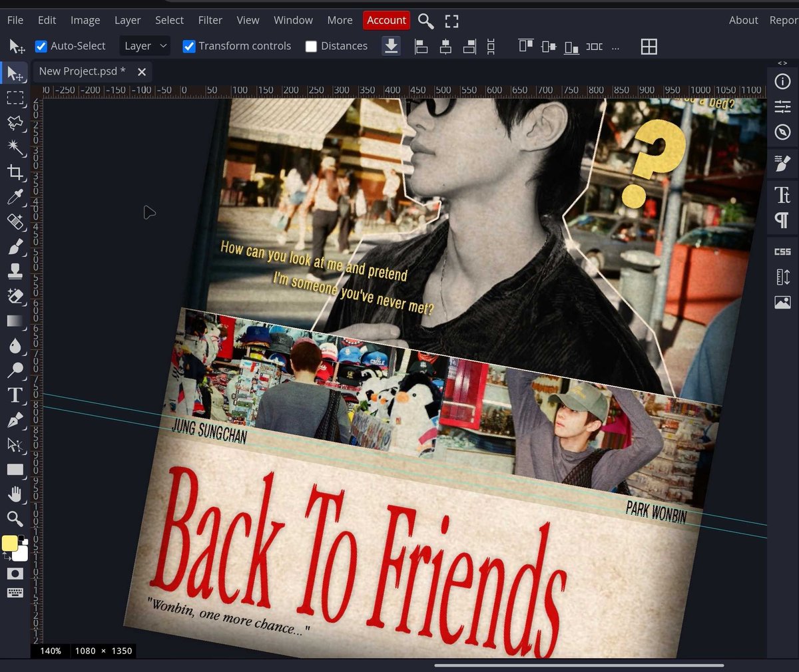Open search via magnifier icon in menu bar
The height and width of the screenshot is (672, 799).
425,21
